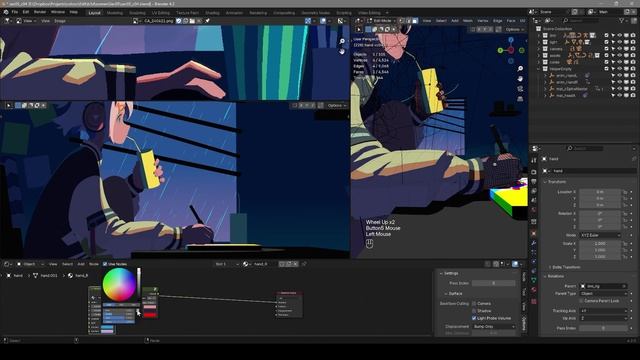Click the open image folder icon
The width and height of the screenshot is (640, 360).
pos(192,21)
